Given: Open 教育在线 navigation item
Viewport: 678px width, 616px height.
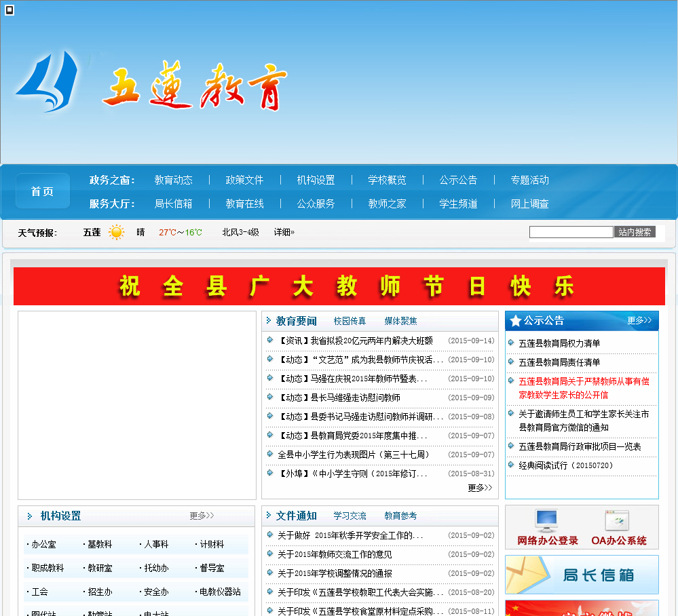Looking at the screenshot, I should point(244,204).
